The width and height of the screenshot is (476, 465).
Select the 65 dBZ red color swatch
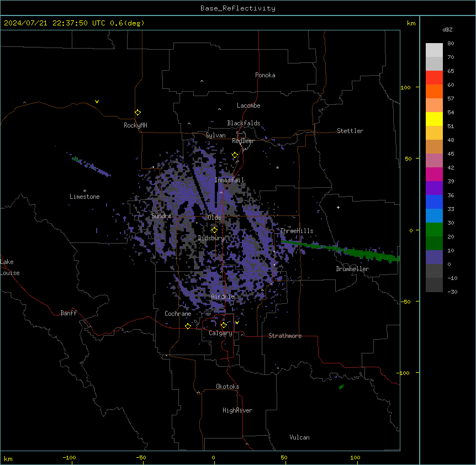coord(434,78)
